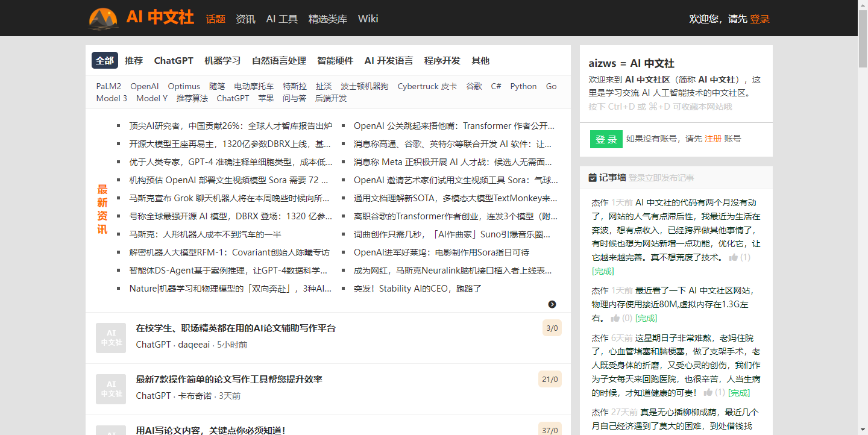This screenshot has height=435, width=868.
Task: Open news 解密机器人大模型RFM-1
Action: pyautogui.click(x=229, y=252)
